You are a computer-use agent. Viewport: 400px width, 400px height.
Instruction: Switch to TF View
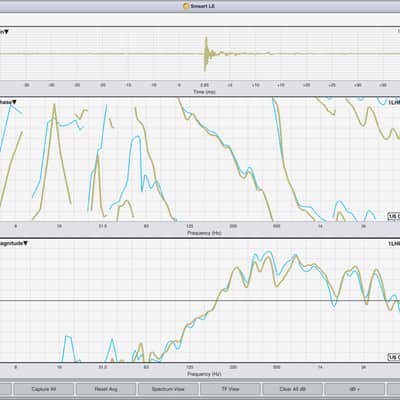point(230,389)
